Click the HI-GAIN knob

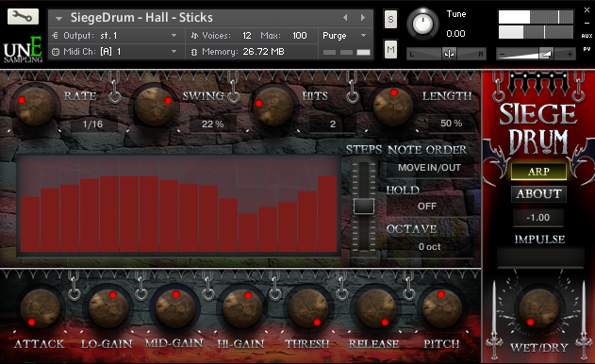pos(241,307)
